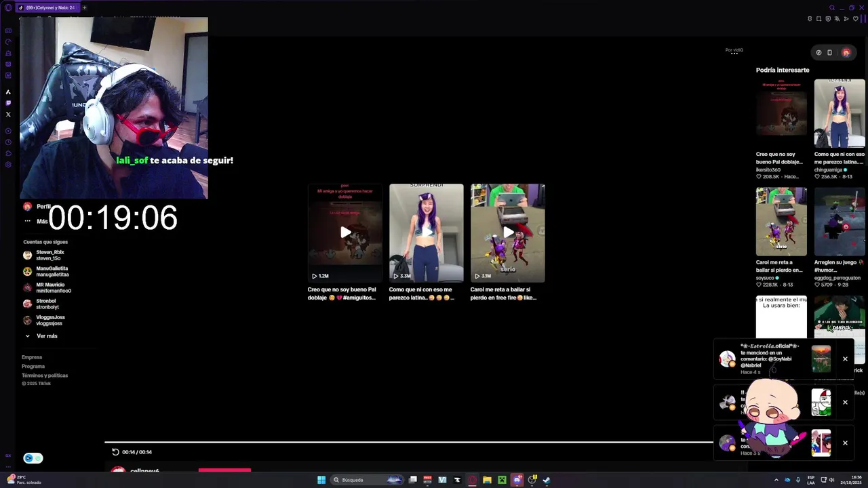The height and width of the screenshot is (488, 868).
Task: Click the player icon in browser sidebar
Action: click(x=8, y=131)
